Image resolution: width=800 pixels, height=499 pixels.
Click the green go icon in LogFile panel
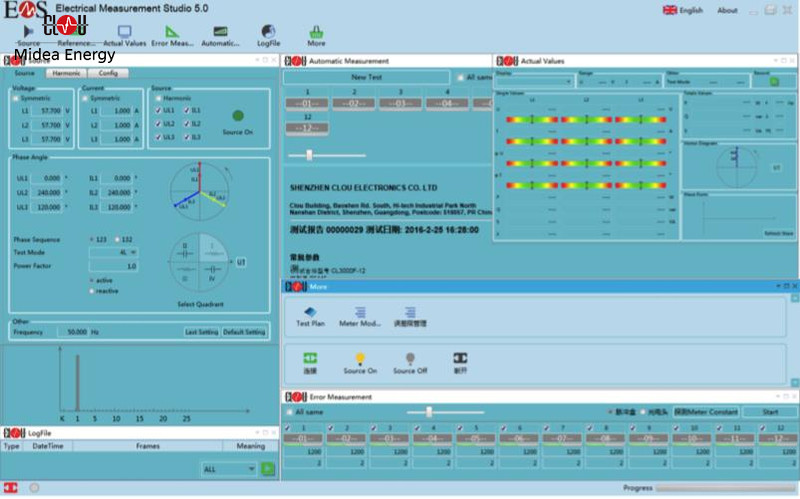pyautogui.click(x=267, y=468)
